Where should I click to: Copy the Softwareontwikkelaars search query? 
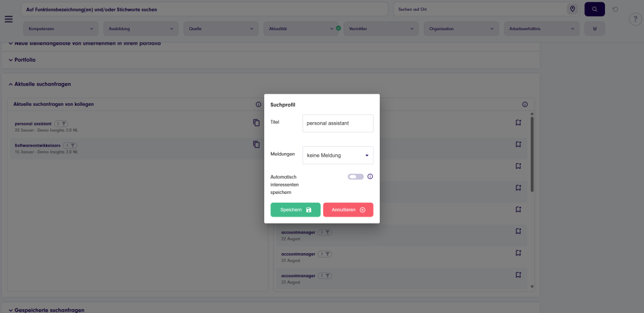(256, 144)
